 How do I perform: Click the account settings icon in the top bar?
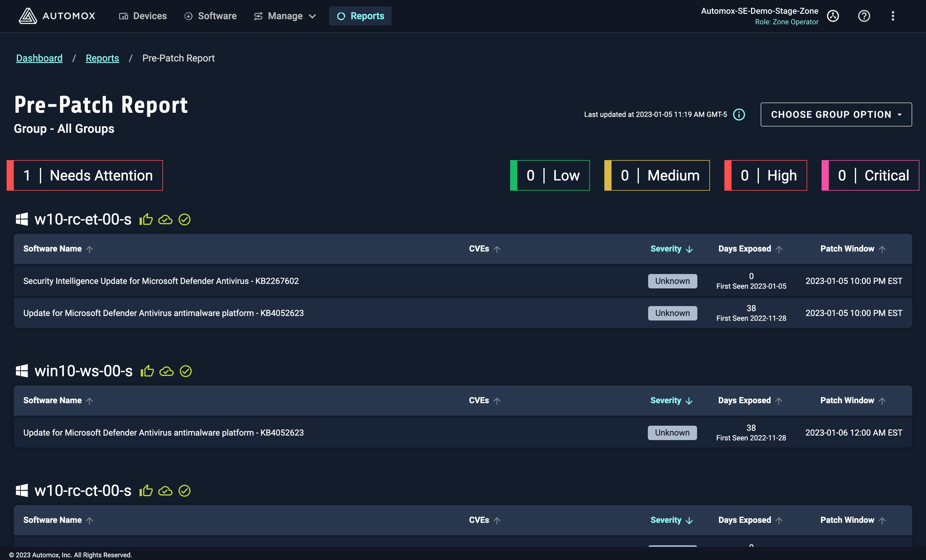click(833, 16)
